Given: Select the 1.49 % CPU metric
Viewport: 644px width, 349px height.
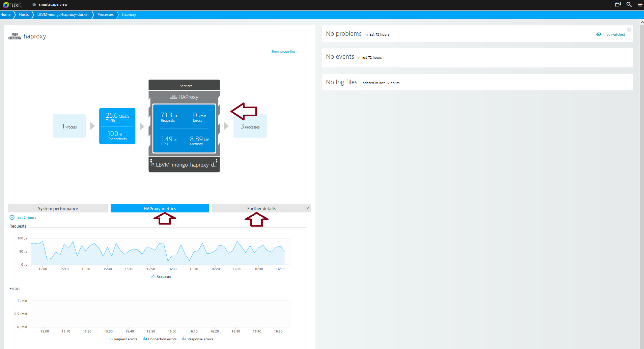Looking at the screenshot, I should click(x=169, y=141).
